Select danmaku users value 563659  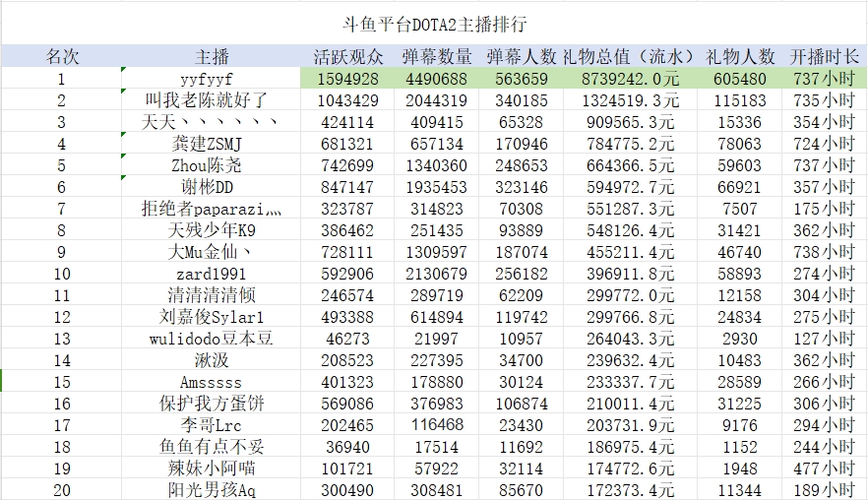pyautogui.click(x=522, y=79)
